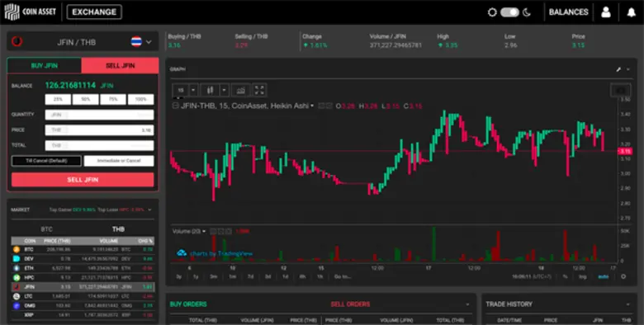This screenshot has width=644, height=325.
Task: Open the notifications bell
Action: (632, 12)
